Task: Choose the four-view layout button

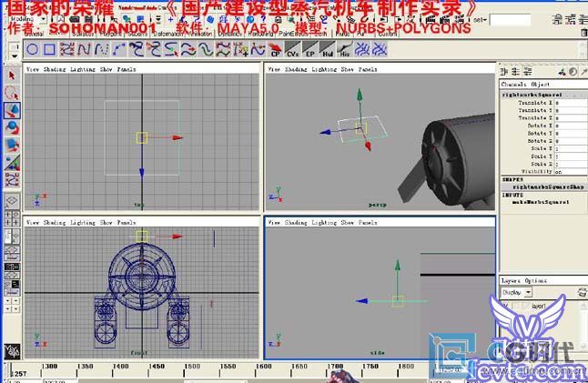Action: [12, 218]
